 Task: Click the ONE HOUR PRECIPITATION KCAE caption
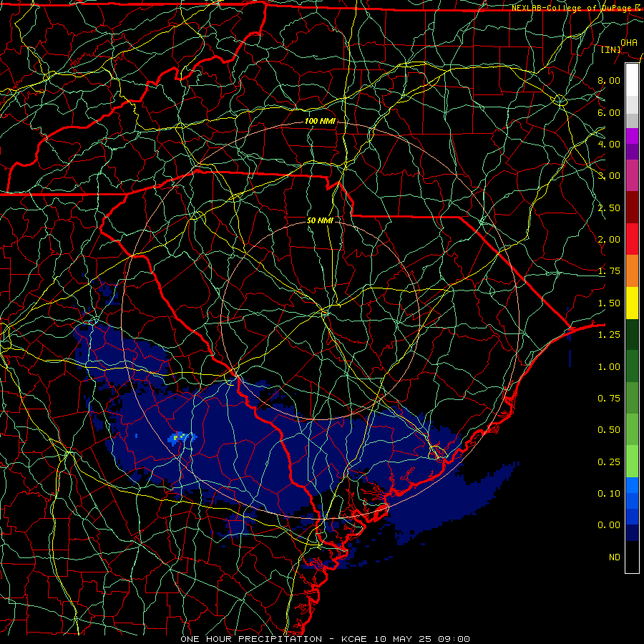(x=325, y=639)
